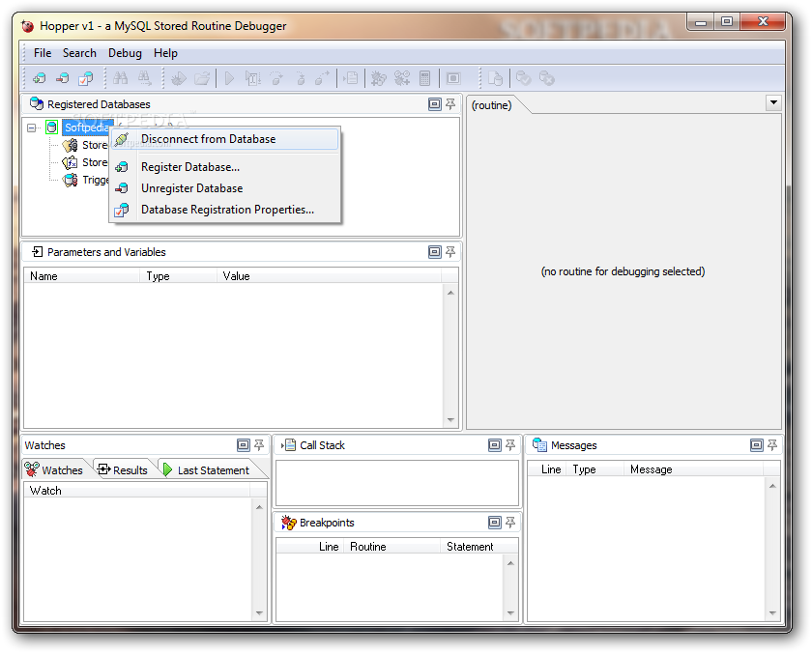Open the routine tab list dropdown arrow
The height and width of the screenshot is (653, 812).
click(x=773, y=102)
